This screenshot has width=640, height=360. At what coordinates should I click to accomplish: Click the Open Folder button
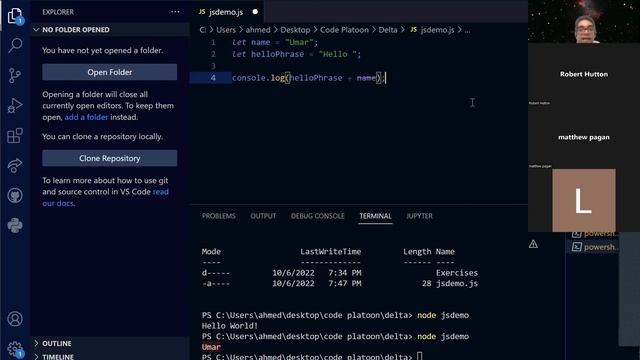pyautogui.click(x=109, y=72)
